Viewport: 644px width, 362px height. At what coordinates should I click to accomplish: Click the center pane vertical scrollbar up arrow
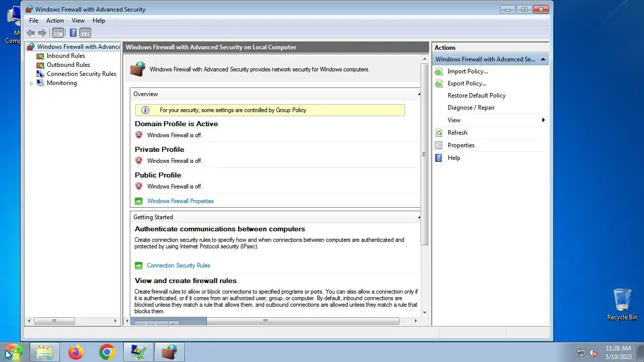click(x=425, y=59)
